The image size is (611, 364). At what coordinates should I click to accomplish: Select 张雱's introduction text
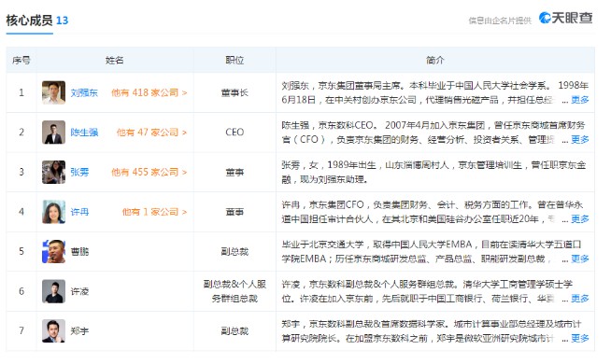tap(433, 172)
